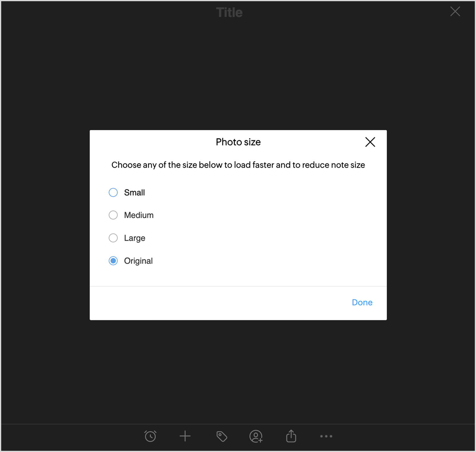Viewport: 476px width, 452px height.
Task: Click the Done button
Action: pyautogui.click(x=362, y=302)
